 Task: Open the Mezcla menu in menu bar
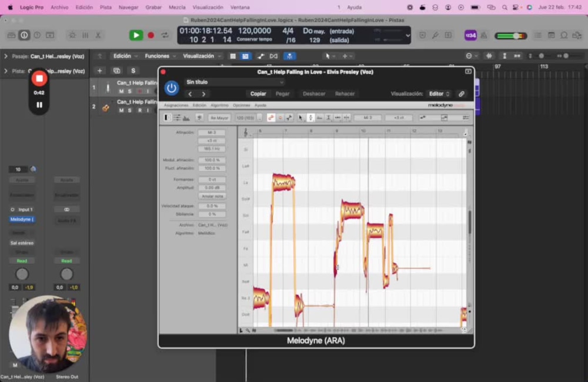click(x=177, y=7)
